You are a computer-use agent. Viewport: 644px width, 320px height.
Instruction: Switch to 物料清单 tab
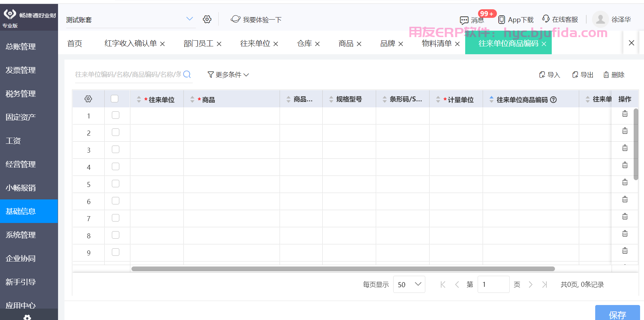[437, 44]
